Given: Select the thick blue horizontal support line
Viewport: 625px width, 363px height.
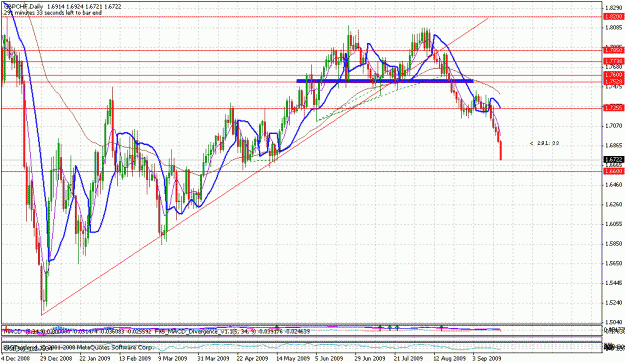Looking at the screenshot, I should [x=385, y=81].
